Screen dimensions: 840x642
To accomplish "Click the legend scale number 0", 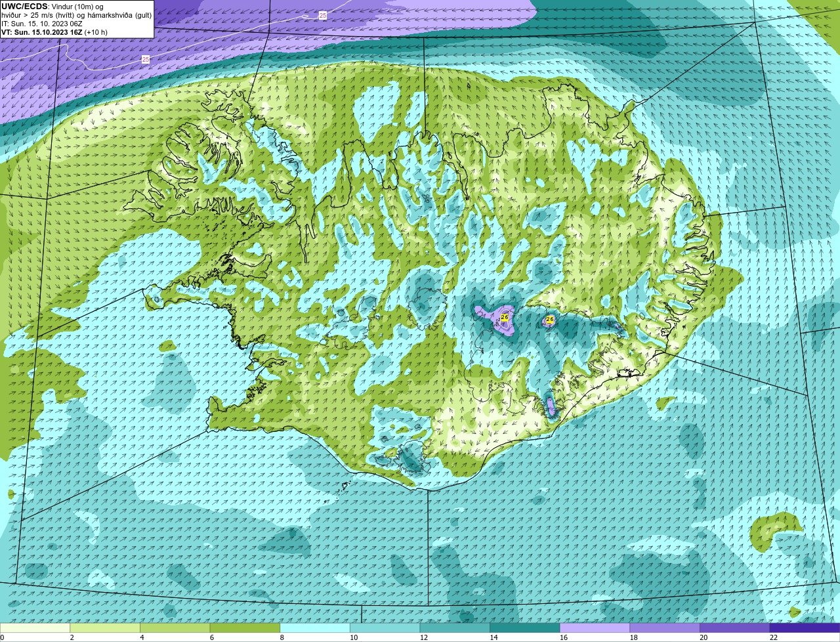I will pyautogui.click(x=2, y=637).
